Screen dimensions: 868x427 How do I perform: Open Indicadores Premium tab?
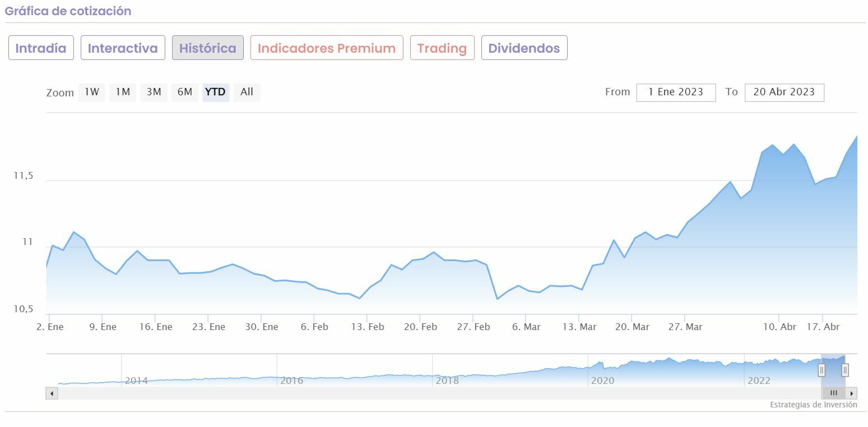click(327, 48)
